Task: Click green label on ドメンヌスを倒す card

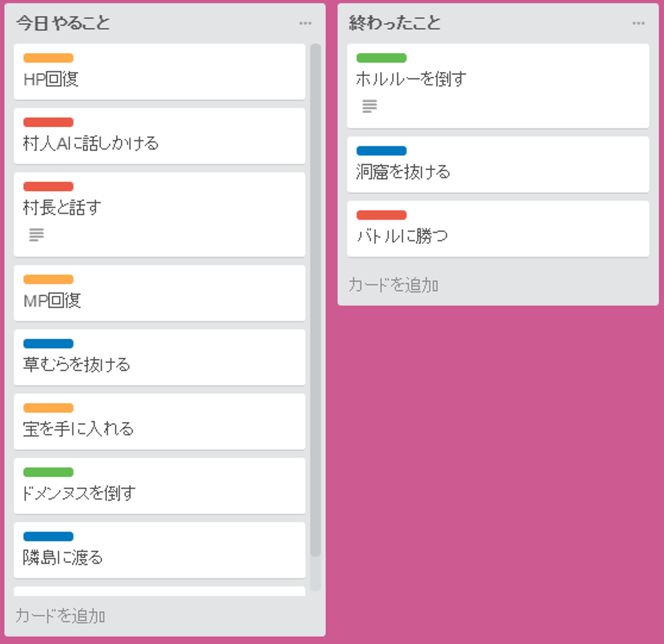Action: click(48, 472)
